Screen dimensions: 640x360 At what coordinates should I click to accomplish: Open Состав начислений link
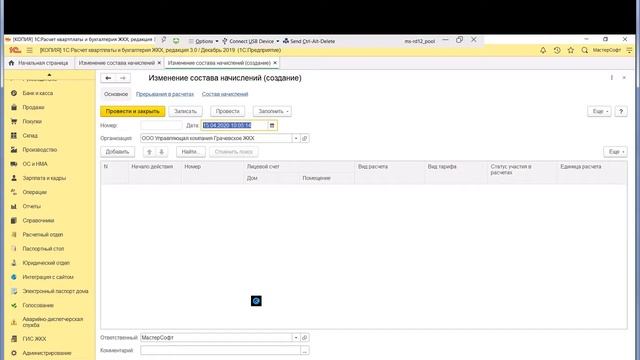(225, 94)
